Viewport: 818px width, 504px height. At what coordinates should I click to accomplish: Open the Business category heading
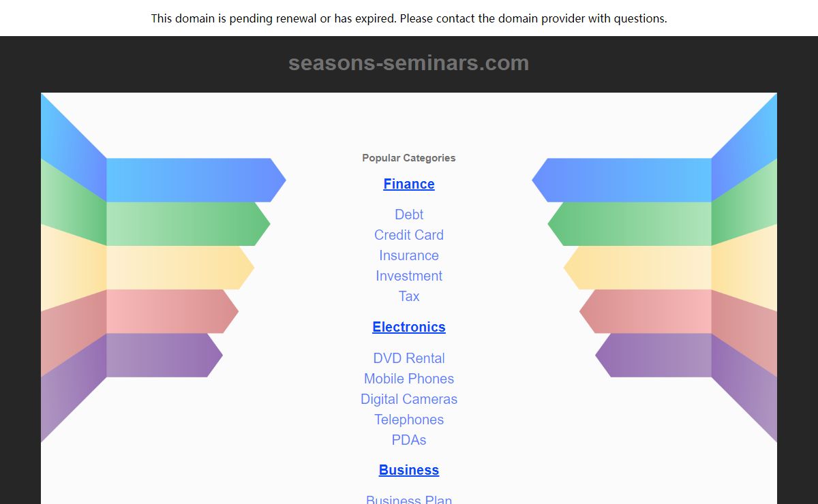[409, 470]
